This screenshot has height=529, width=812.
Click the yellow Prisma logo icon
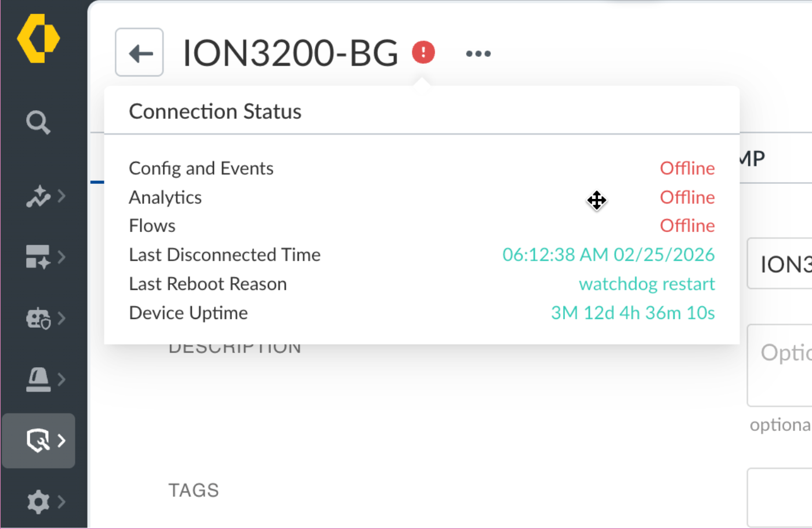pos(38,38)
